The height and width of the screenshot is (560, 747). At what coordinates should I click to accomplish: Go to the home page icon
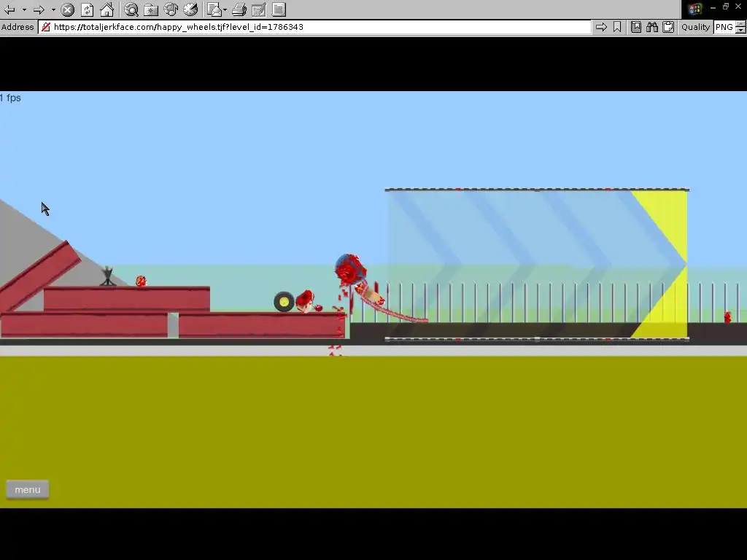[x=107, y=9]
